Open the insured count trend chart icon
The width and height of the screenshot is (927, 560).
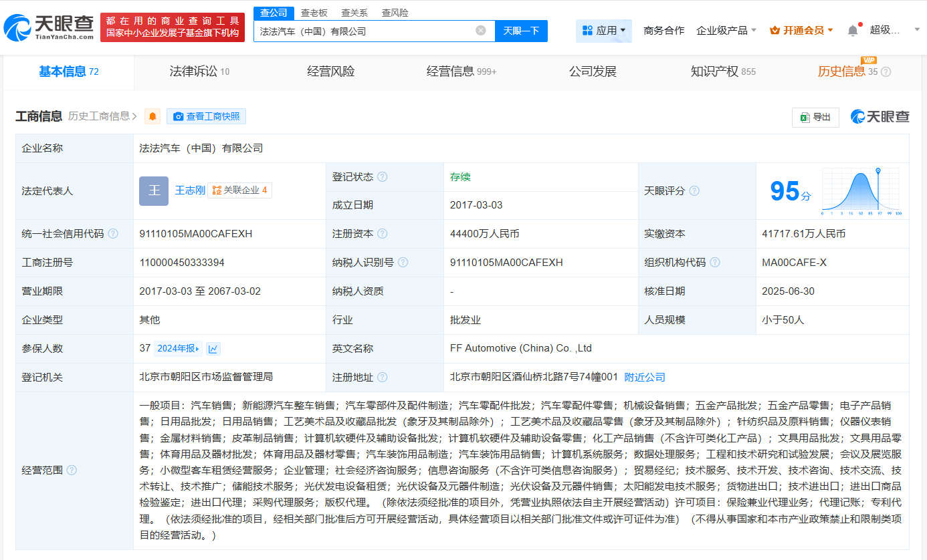213,349
